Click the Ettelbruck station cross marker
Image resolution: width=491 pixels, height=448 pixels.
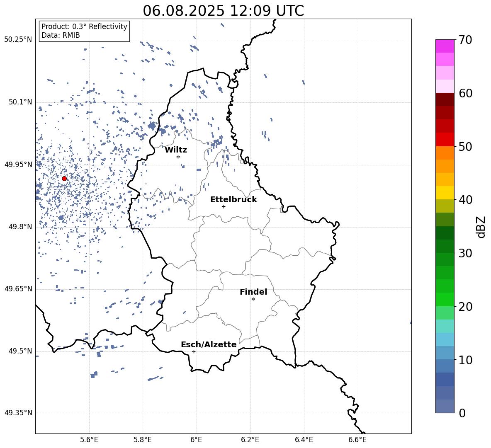tap(224, 206)
